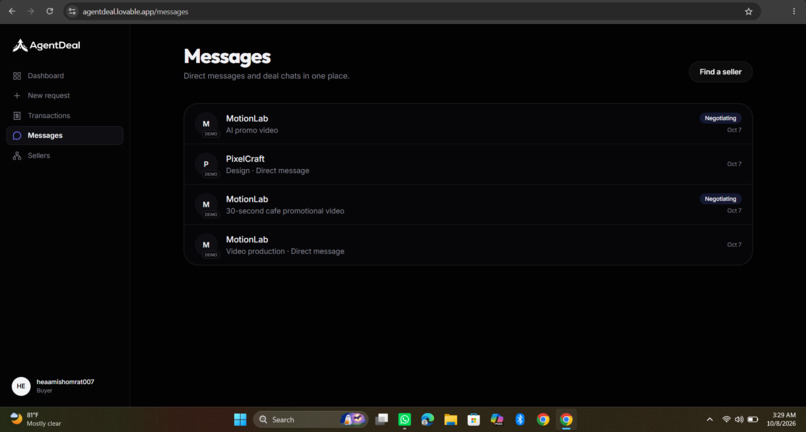The width and height of the screenshot is (806, 432).
Task: Click the AgentDeal logo icon
Action: 20,46
